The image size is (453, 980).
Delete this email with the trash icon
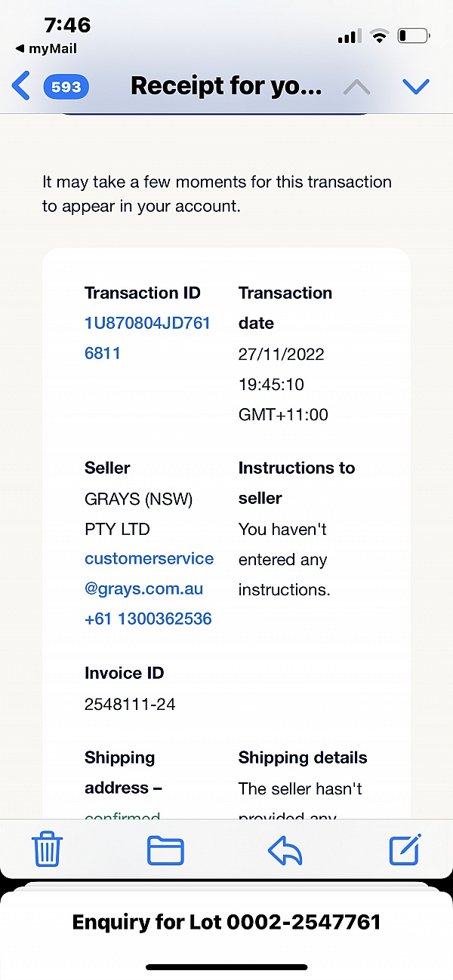coord(47,850)
